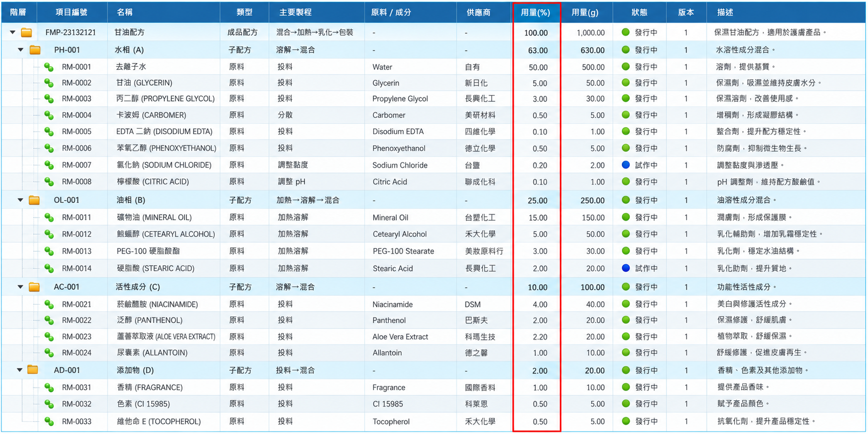Viewport: 868px width, 434px height.
Task: Select the RM-0003 item number cell
Action: click(76, 99)
